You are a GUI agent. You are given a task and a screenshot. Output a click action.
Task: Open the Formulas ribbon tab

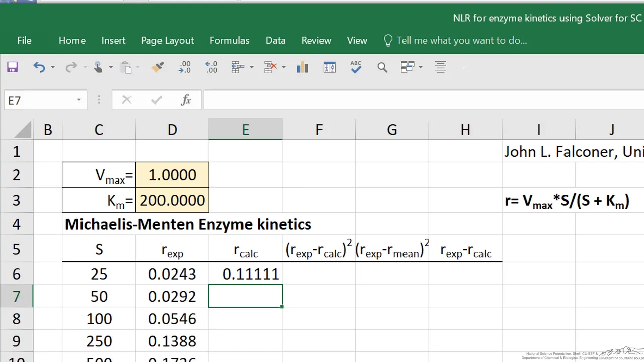[229, 41]
